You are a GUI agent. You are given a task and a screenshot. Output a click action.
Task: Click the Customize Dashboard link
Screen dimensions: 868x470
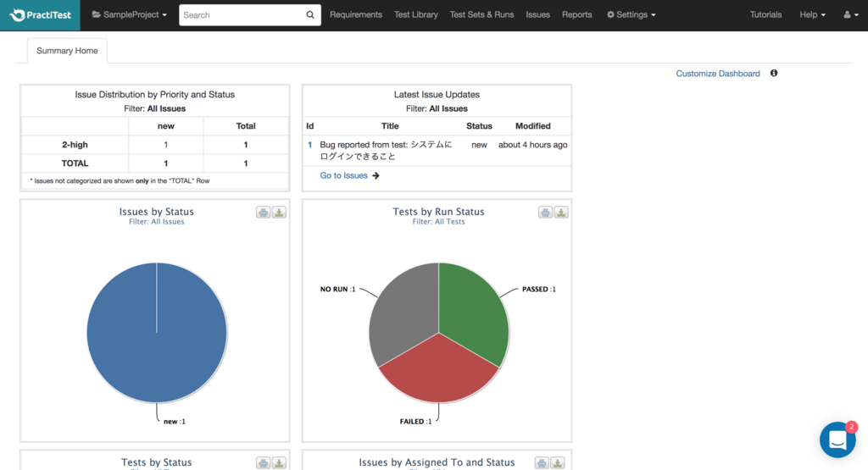717,74
